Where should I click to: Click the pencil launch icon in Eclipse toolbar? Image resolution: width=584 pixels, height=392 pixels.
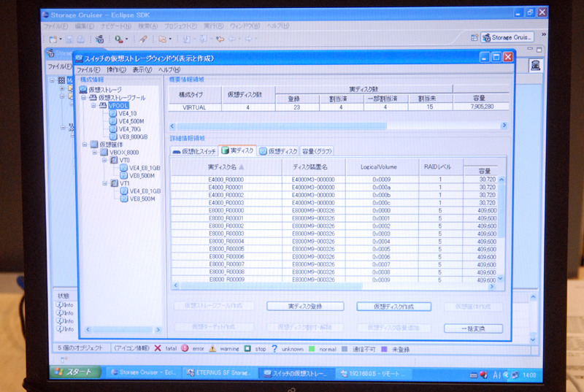pyautogui.click(x=143, y=39)
